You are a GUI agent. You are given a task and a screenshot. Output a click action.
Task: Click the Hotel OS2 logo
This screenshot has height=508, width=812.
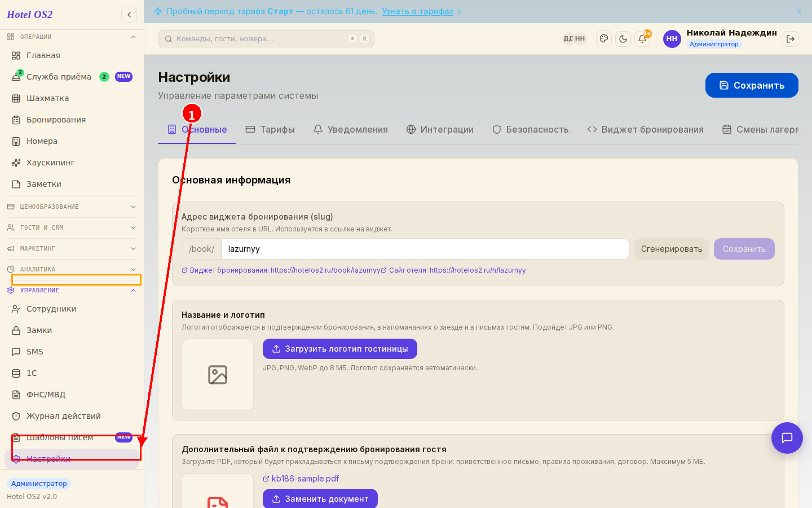click(29, 15)
